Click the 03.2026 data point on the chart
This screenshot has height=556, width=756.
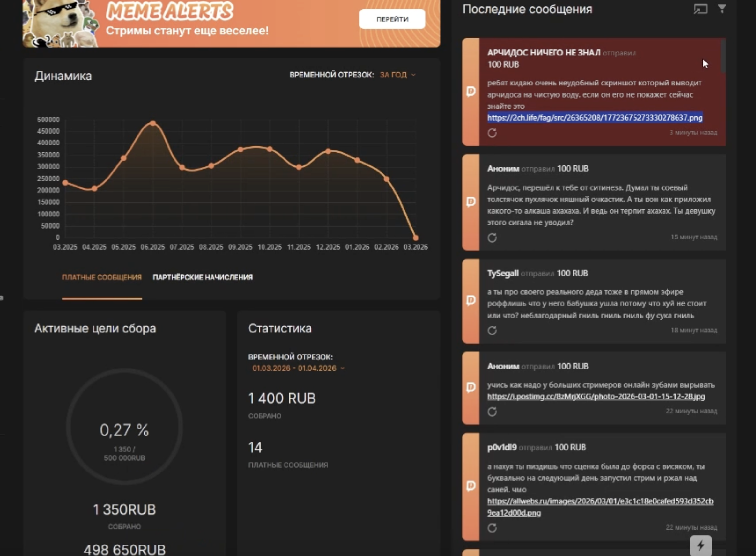416,238
